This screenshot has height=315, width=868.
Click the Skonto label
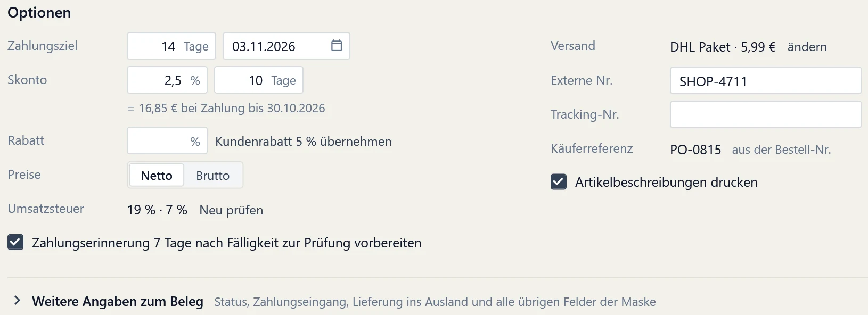tap(27, 80)
